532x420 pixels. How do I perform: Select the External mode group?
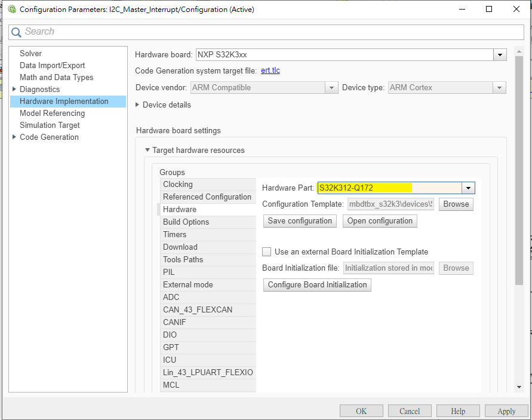pos(208,285)
